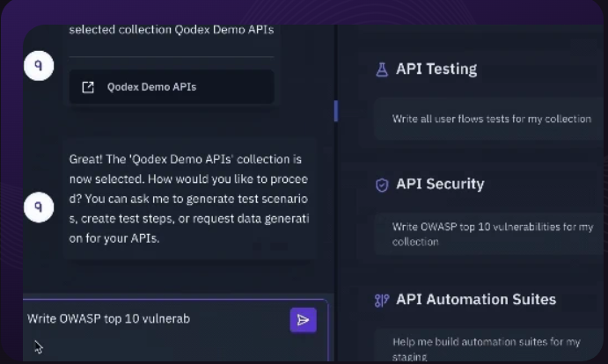This screenshot has width=608, height=364.
Task: Click the Qodex avatar beside the collection card
Action: (x=39, y=67)
